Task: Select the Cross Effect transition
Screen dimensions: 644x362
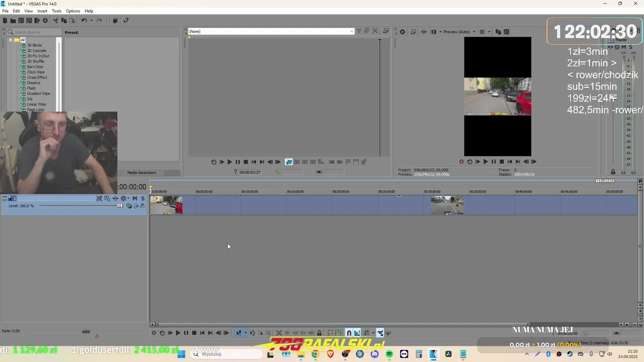Action: [x=37, y=77]
